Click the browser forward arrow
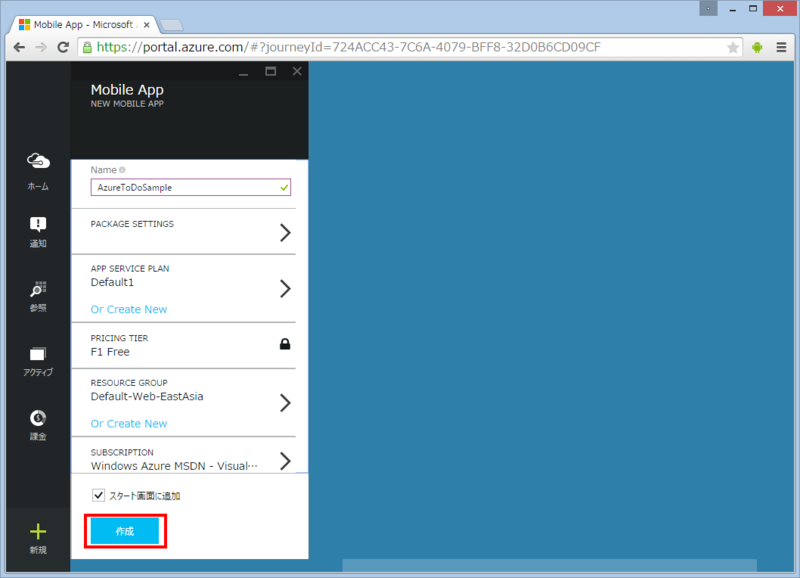The height and width of the screenshot is (578, 800). click(x=41, y=47)
